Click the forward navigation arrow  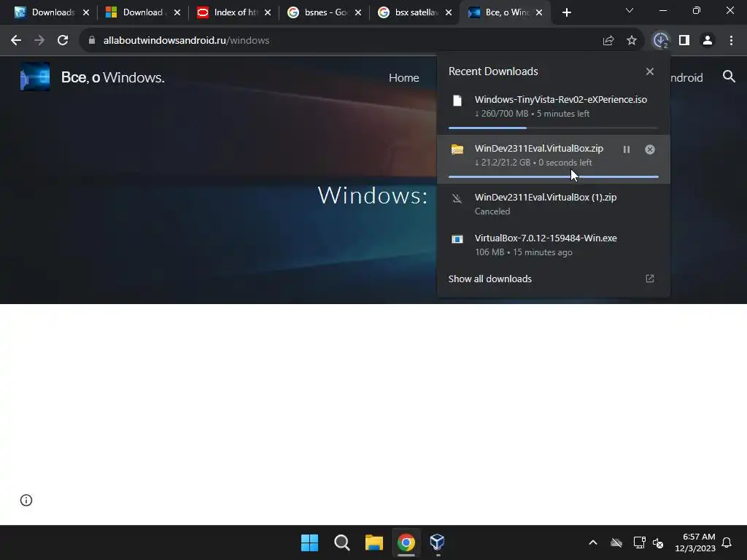tap(39, 41)
